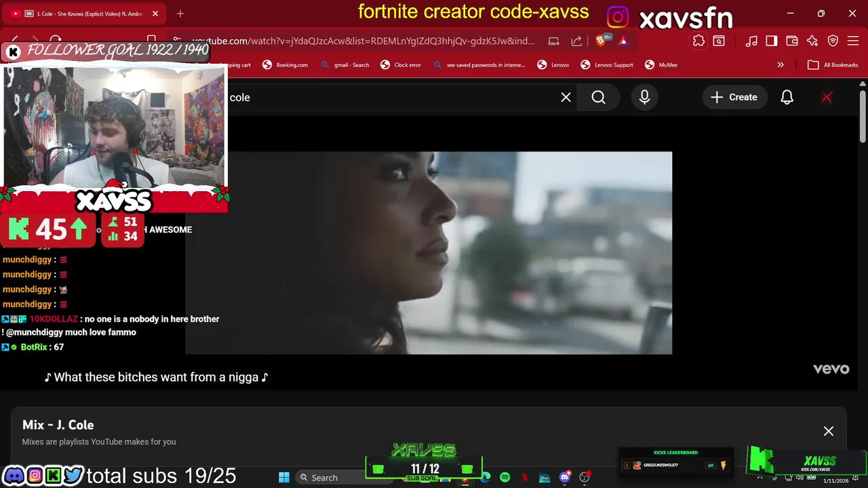Open the Lenovo Support bookmark
Image resolution: width=868 pixels, height=488 pixels.
[x=607, y=65]
